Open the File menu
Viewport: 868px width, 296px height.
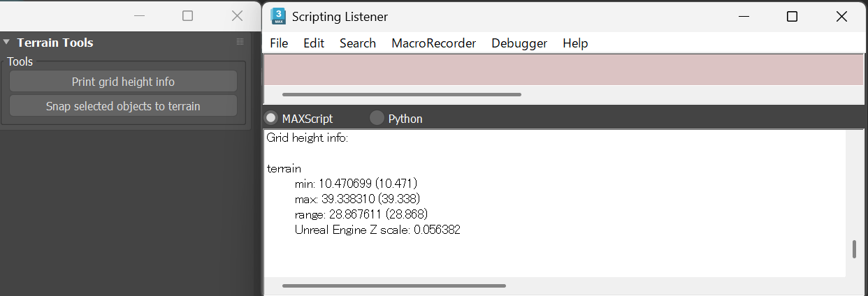click(x=279, y=43)
